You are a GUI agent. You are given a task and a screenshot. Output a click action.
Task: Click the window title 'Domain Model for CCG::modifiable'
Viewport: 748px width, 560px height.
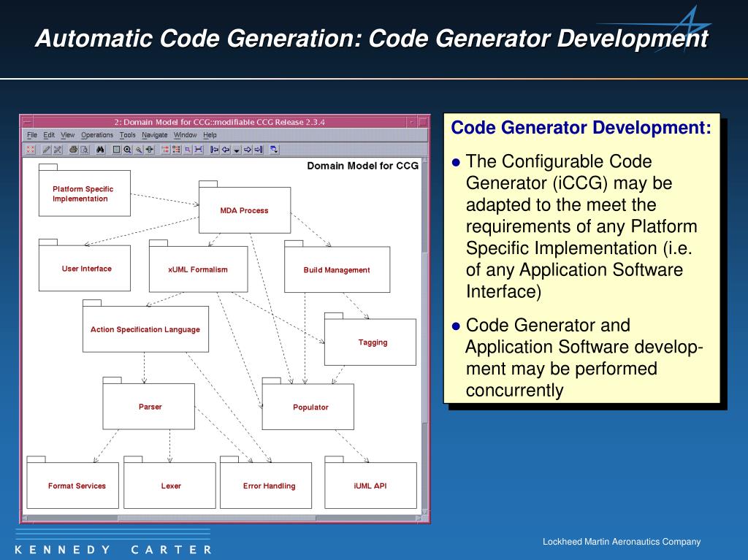point(219,122)
